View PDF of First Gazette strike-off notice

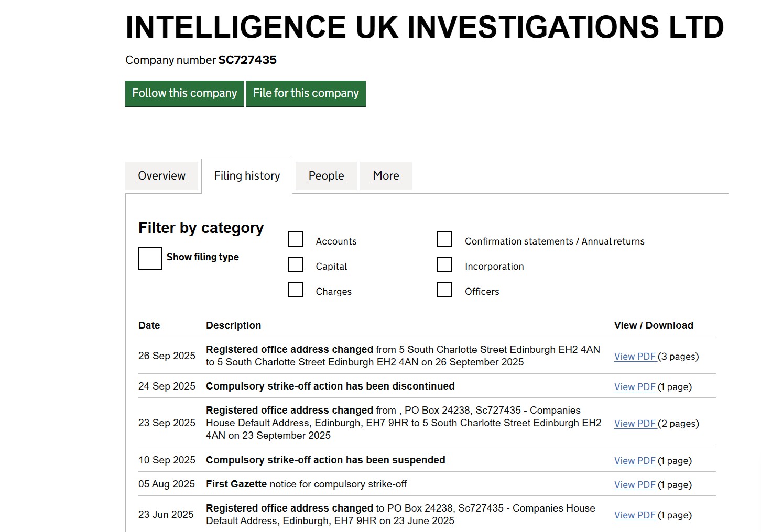[x=635, y=485]
